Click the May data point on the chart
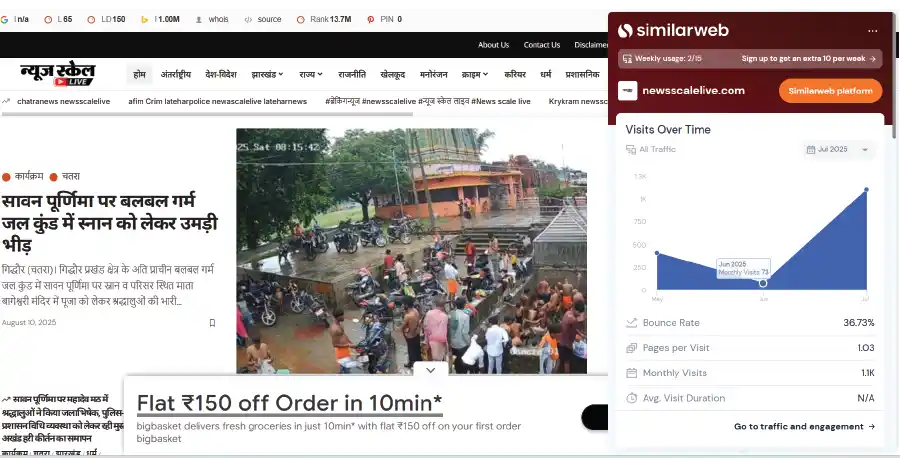 pyautogui.click(x=657, y=253)
